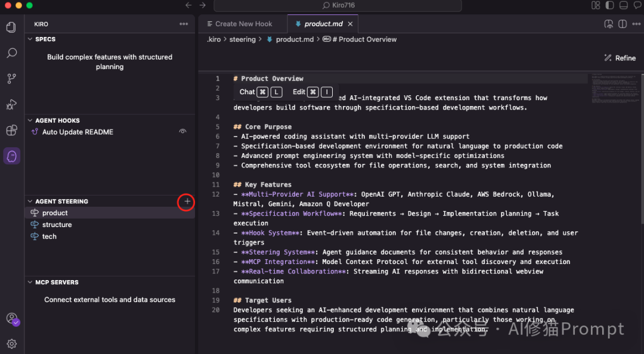
Task: Open the Manage settings gear
Action: (x=11, y=344)
